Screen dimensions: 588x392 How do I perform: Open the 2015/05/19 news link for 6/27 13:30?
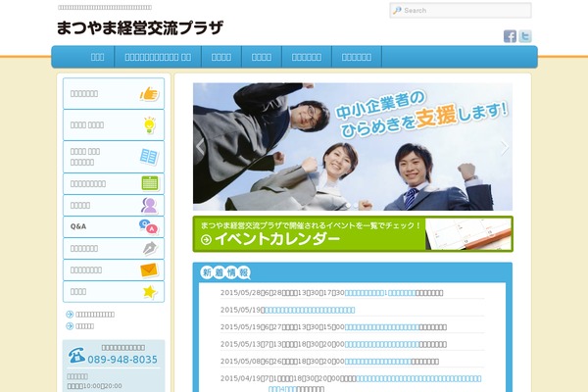pyautogui.click(x=381, y=327)
